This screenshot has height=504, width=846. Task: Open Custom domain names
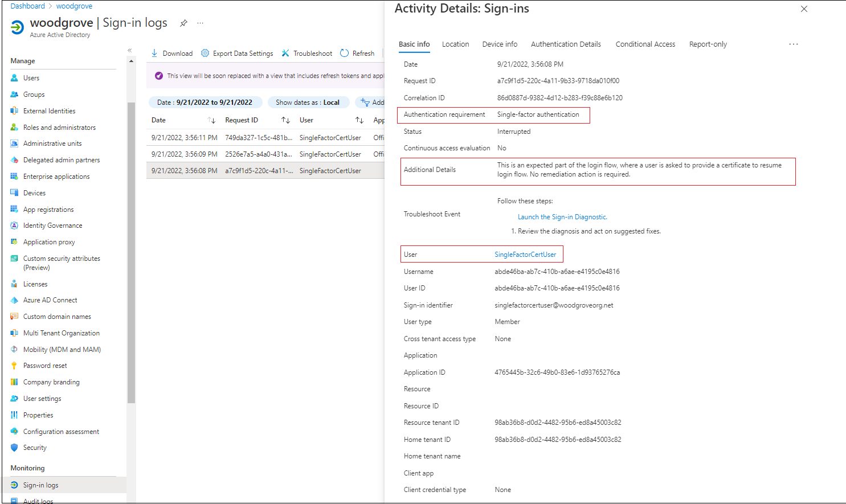pyautogui.click(x=57, y=317)
